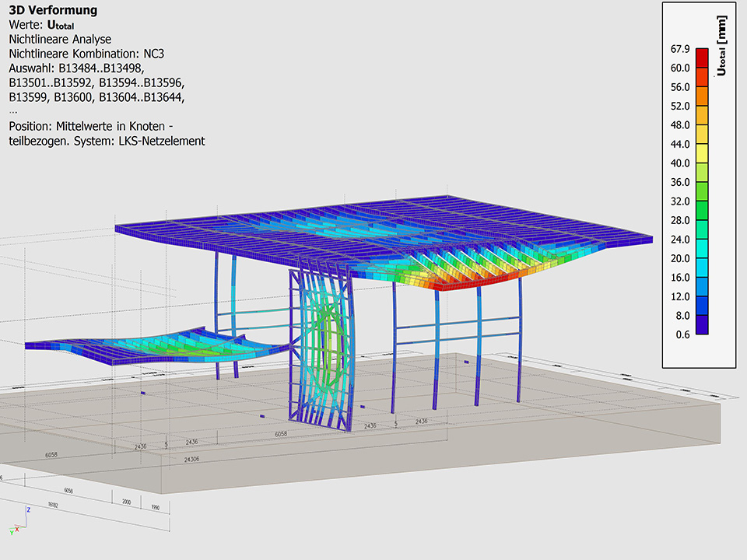The height and width of the screenshot is (560, 747).
Task: Click the 67.9 maximum legend value
Action: coord(679,49)
